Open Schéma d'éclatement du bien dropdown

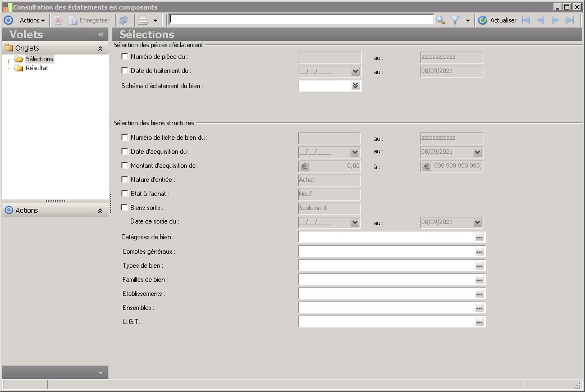pyautogui.click(x=355, y=85)
